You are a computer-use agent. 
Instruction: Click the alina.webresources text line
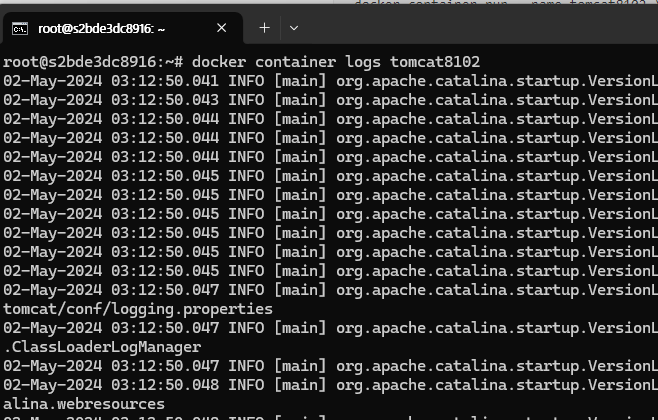84,404
